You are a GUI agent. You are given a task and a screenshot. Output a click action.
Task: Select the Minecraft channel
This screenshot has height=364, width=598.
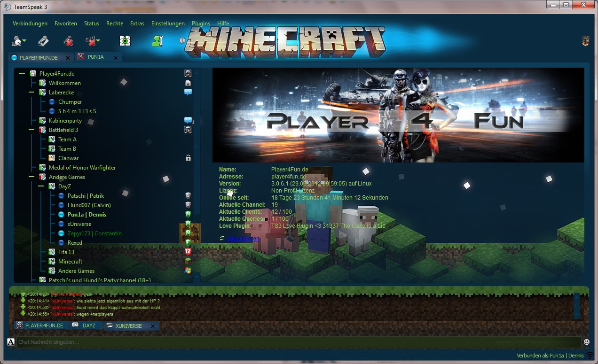tap(70, 262)
